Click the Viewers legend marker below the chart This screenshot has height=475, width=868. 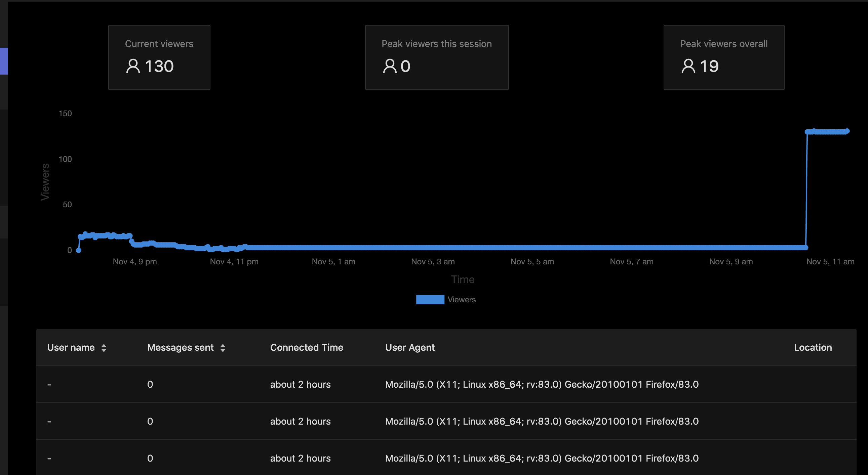430,299
